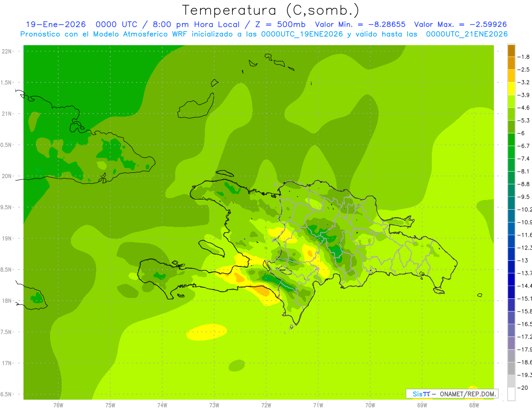Click the "-1.8" color scale label
This screenshot has width=532, height=411.
pyautogui.click(x=524, y=57)
